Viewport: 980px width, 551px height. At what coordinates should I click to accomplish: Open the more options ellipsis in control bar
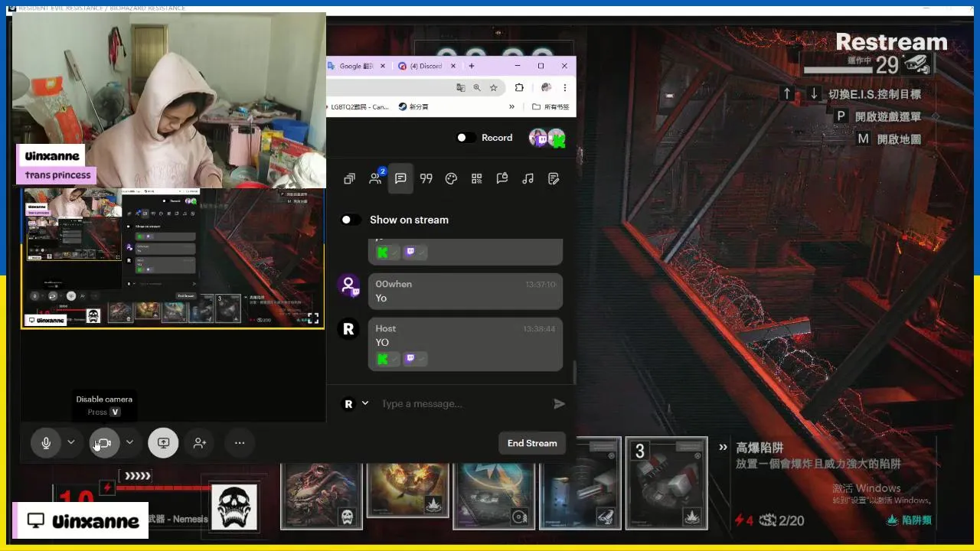point(240,442)
